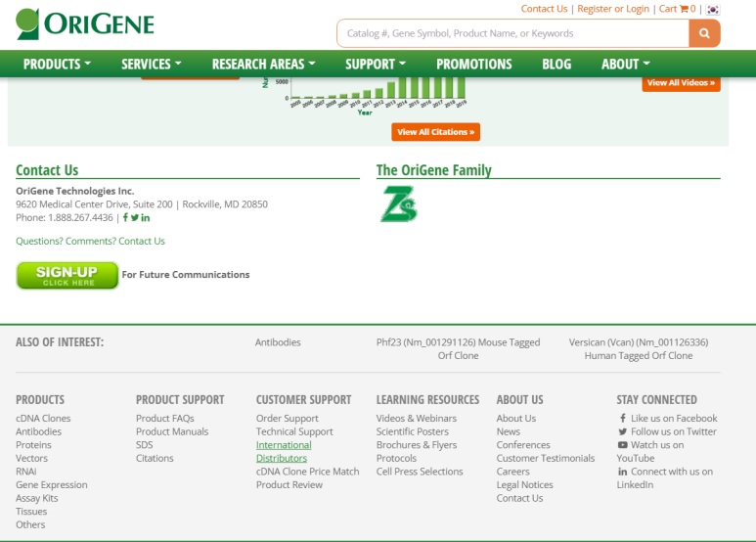Open Brochures & Flyers link
This screenshot has height=542, width=756.
click(x=417, y=444)
